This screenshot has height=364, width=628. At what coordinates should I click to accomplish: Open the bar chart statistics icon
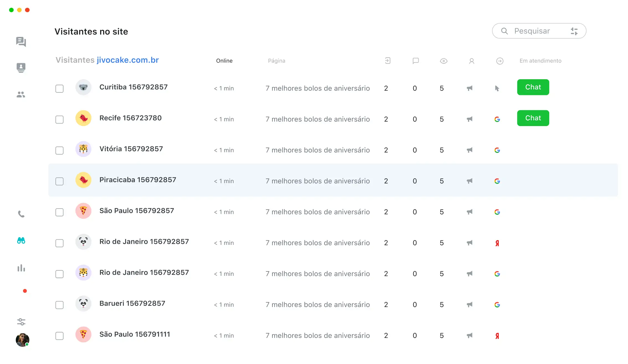pyautogui.click(x=21, y=268)
